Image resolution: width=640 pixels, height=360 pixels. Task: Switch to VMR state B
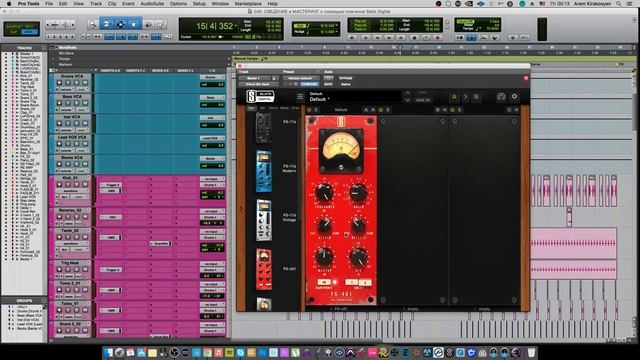(x=476, y=97)
